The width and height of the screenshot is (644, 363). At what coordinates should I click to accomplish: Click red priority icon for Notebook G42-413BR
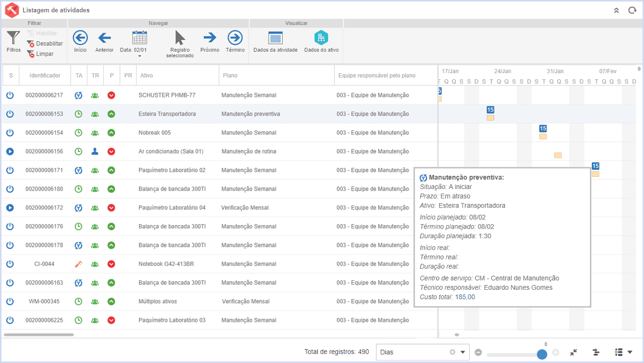point(111,264)
